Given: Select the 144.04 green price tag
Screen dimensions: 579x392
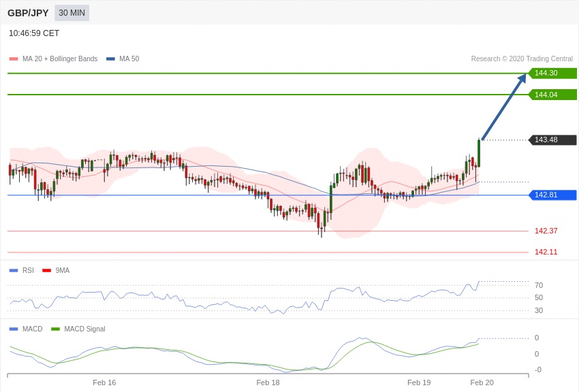Looking at the screenshot, I should (x=552, y=95).
